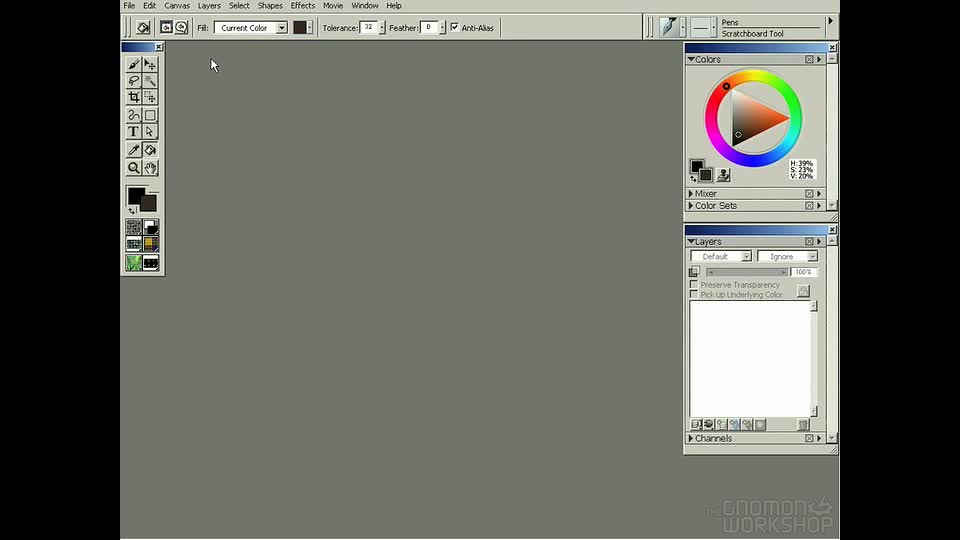Toggle the Color Sets palette box icon
Viewport: 960px width, 540px height.
click(x=809, y=206)
